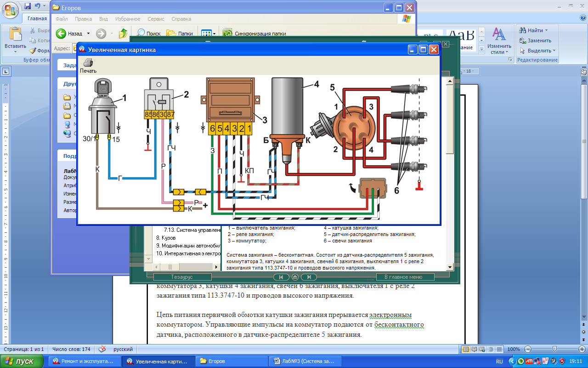Click Word zoom out minus button

point(528,349)
